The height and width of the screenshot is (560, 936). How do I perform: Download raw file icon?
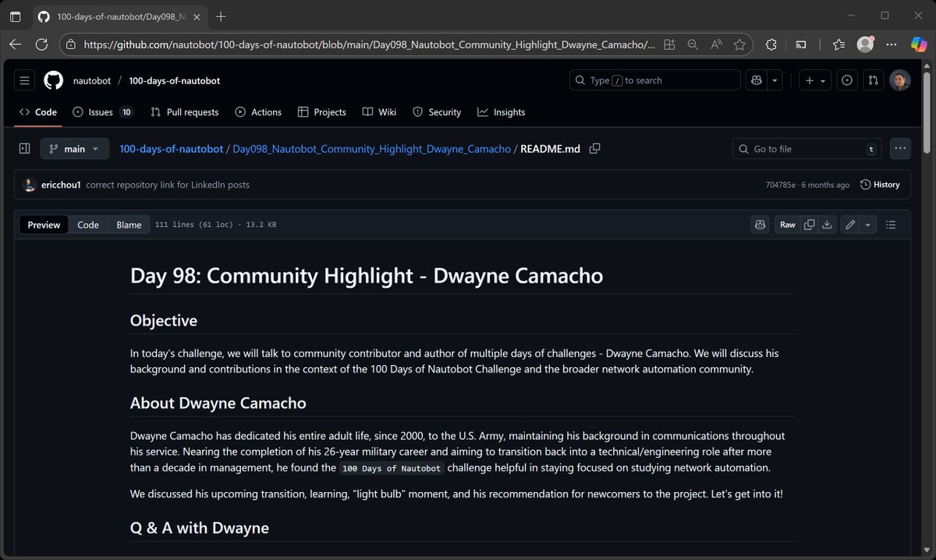[x=827, y=225]
